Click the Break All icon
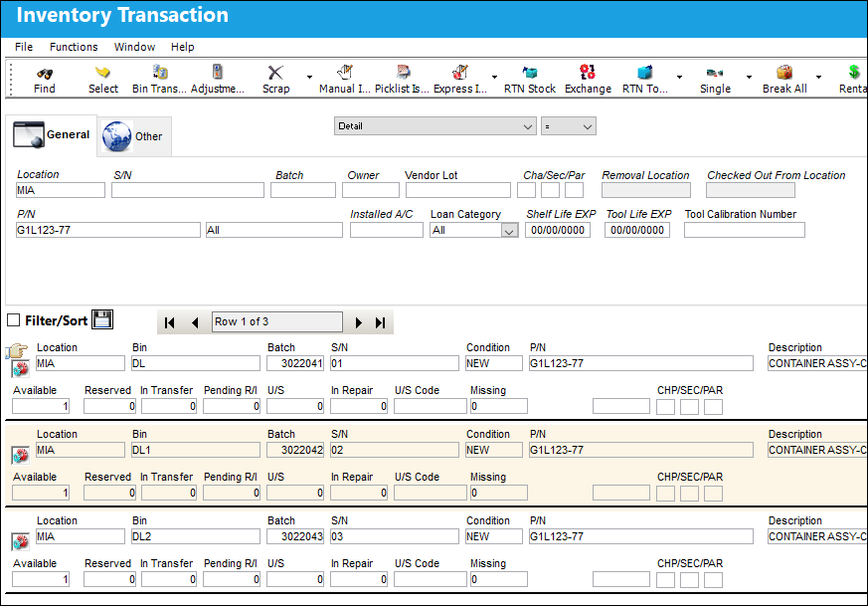The image size is (868, 606). pos(784,80)
